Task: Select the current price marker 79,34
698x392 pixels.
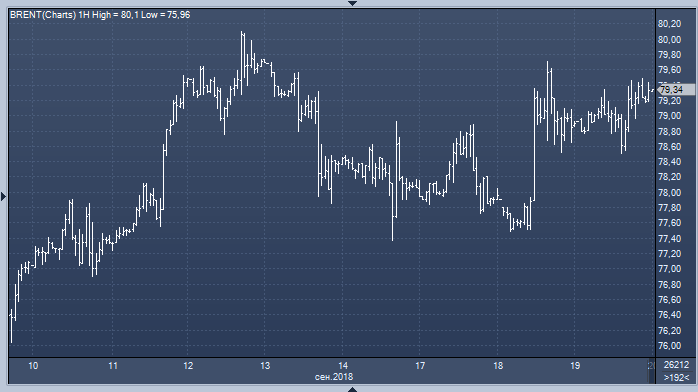Action: click(x=675, y=89)
